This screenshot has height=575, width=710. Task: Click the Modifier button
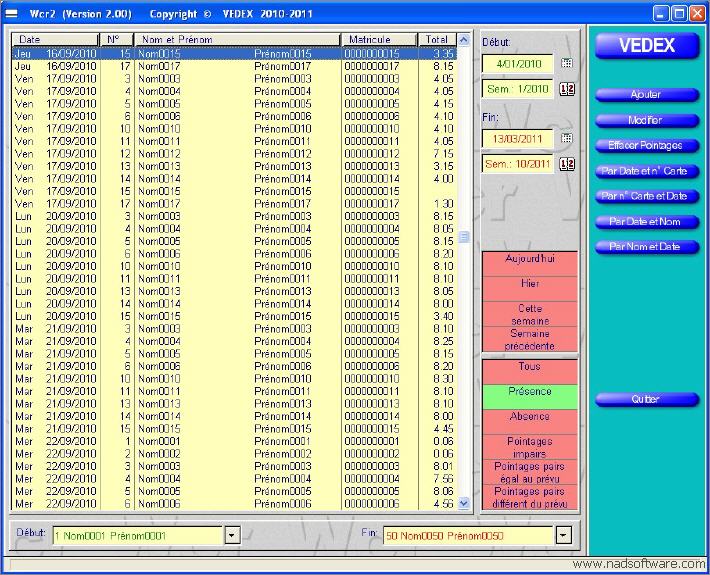click(x=647, y=120)
